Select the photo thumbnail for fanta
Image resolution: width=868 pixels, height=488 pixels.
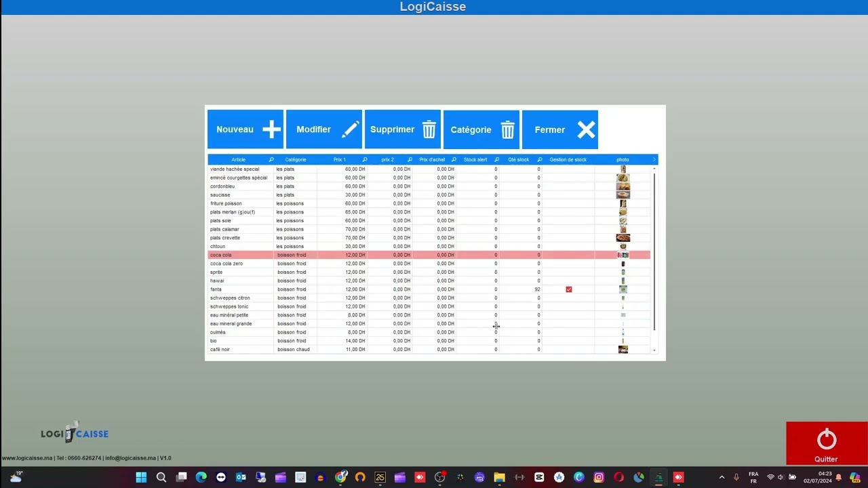[623, 289]
